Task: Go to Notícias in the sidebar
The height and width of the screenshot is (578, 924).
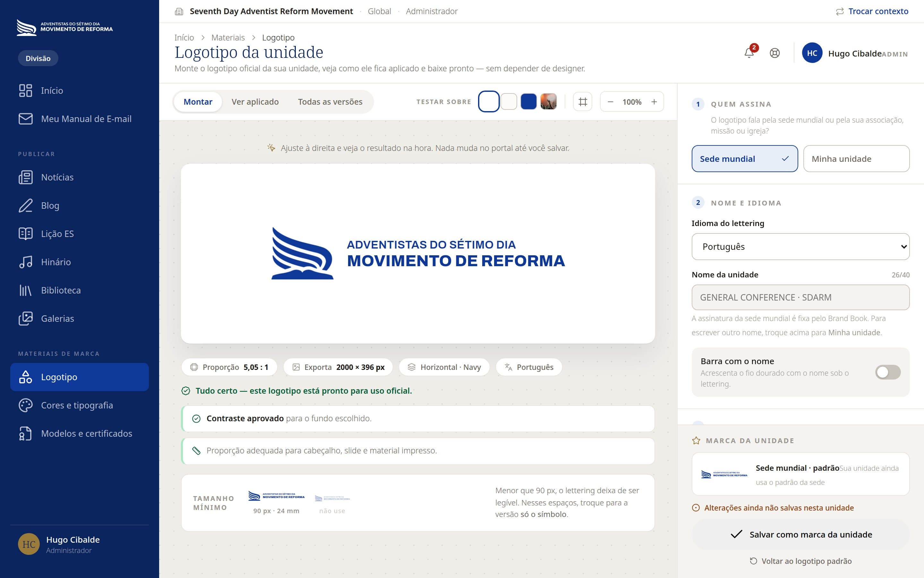Action: pyautogui.click(x=80, y=177)
